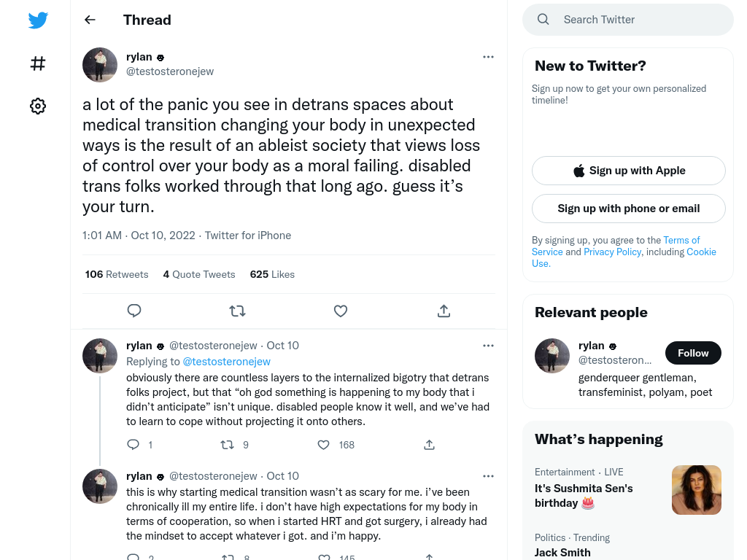Image resolution: width=747 pixels, height=560 pixels.
Task: Open the Settings gear icon in sidebar
Action: click(x=38, y=106)
